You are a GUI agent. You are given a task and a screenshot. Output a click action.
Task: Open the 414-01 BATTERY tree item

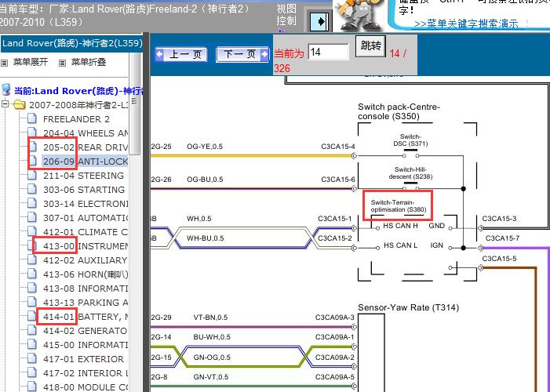click(x=86, y=317)
